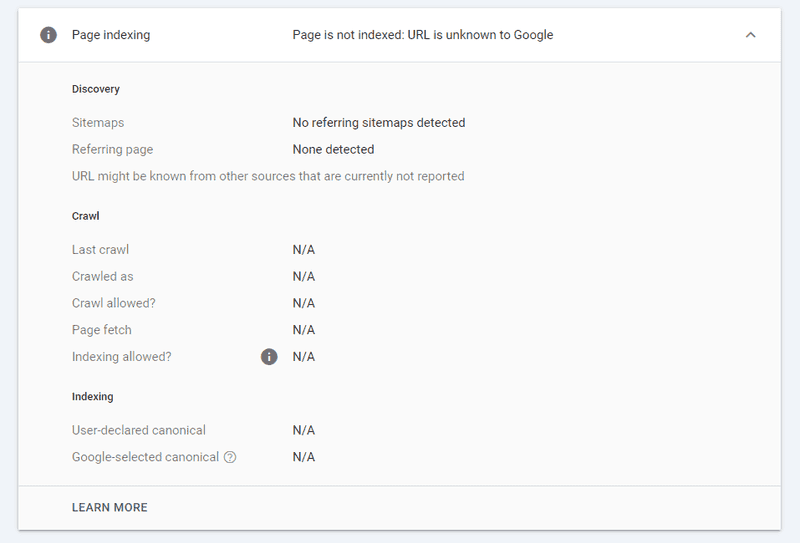Select 'None detected' referring page value

(333, 150)
